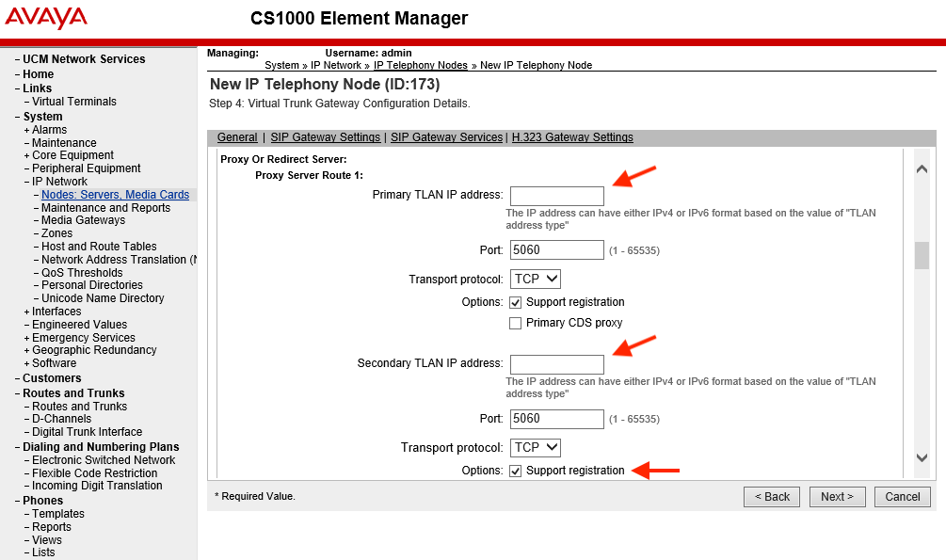Open the H.323 Gateway Settings tab
The width and height of the screenshot is (946, 560).
tap(572, 137)
